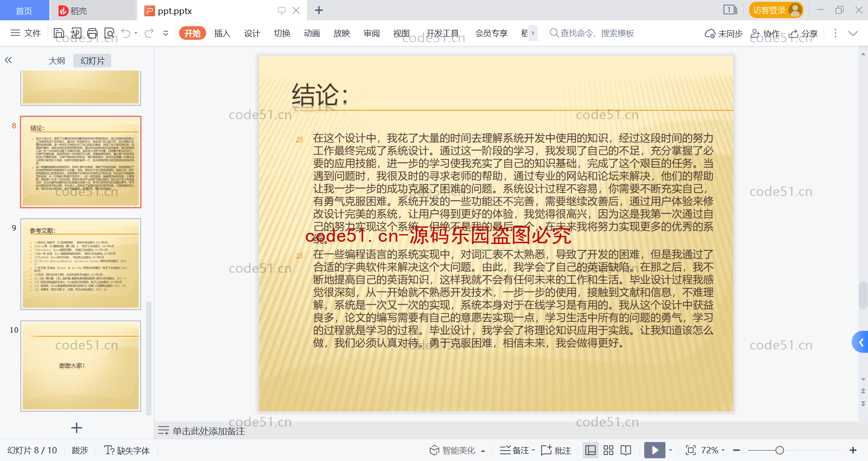The height and width of the screenshot is (461, 868).
Task: Collapse the ribbon with the chevron arrow
Action: coord(853,33)
